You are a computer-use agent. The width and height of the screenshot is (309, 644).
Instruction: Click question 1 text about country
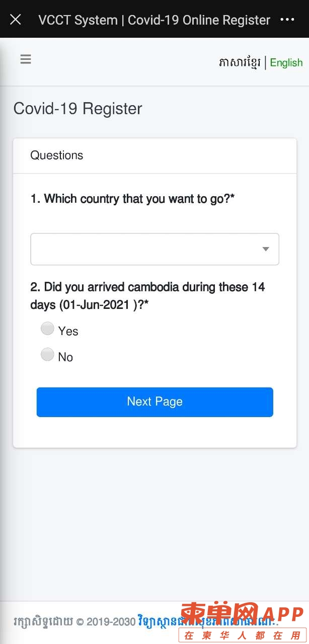[x=133, y=199]
